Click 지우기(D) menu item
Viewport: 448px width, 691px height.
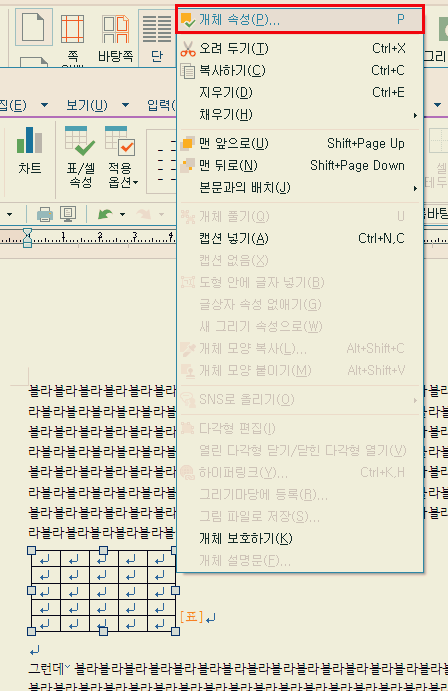pyautogui.click(x=300, y=93)
